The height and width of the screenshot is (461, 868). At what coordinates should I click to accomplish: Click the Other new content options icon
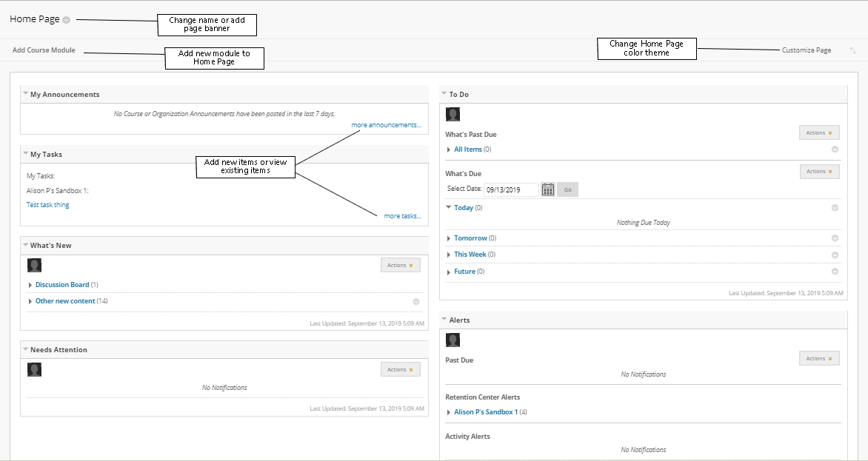416,301
